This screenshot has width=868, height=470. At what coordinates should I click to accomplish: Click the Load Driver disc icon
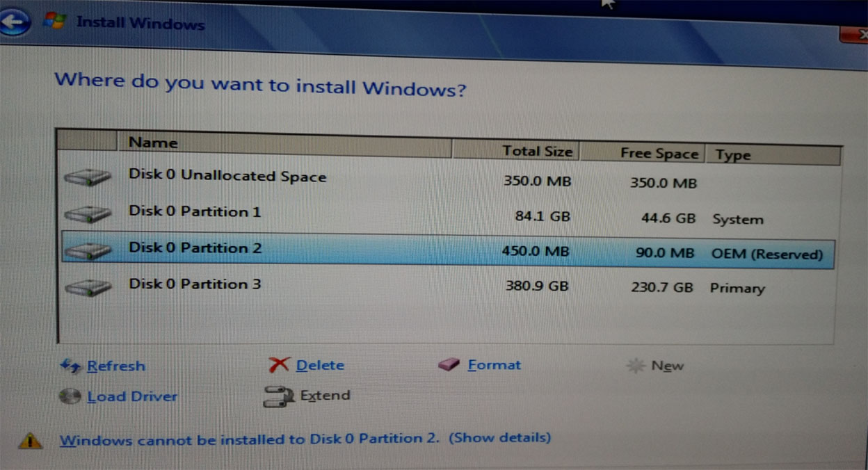(70, 396)
